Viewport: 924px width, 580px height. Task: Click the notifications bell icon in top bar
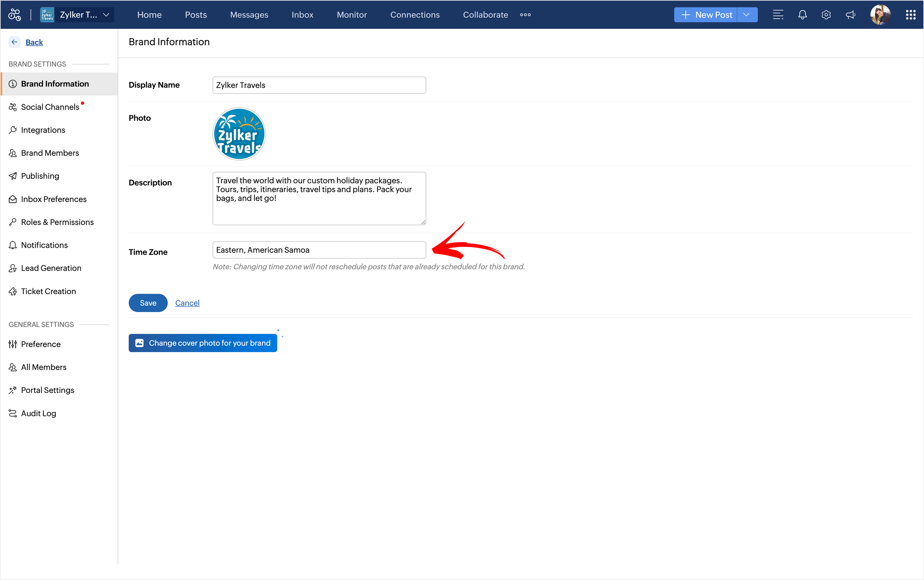pos(802,15)
